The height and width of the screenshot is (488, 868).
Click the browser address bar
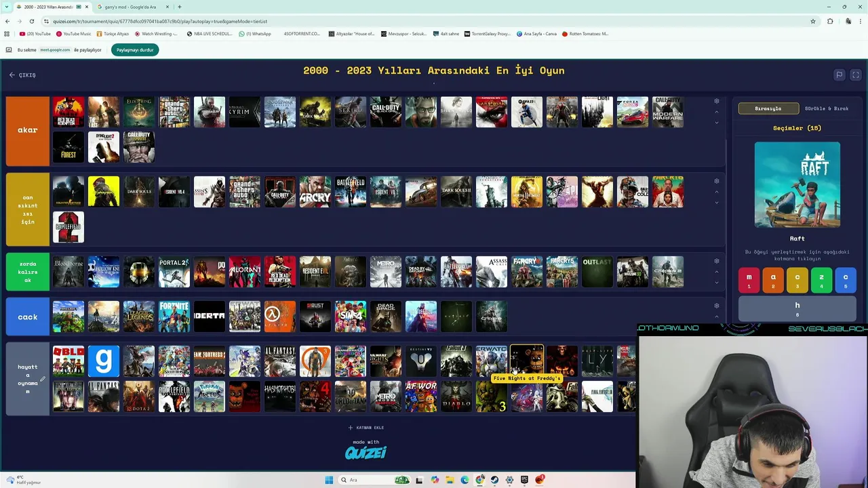click(x=427, y=21)
